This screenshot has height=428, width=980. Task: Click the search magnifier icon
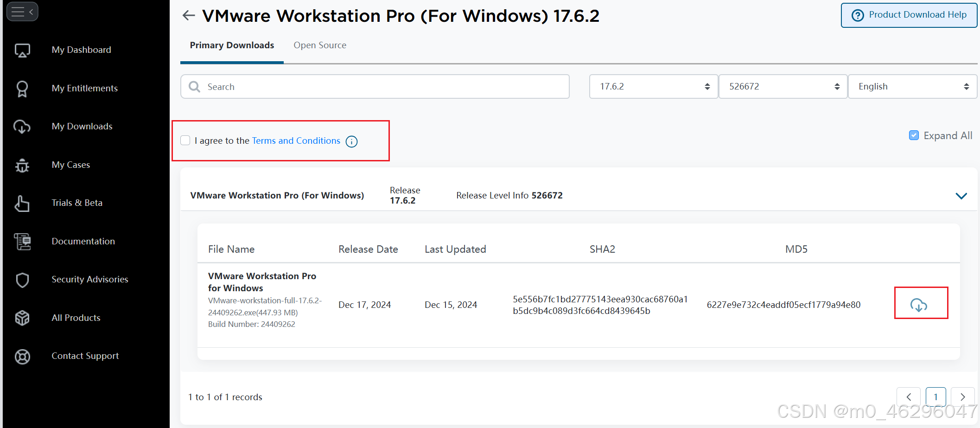tap(195, 87)
